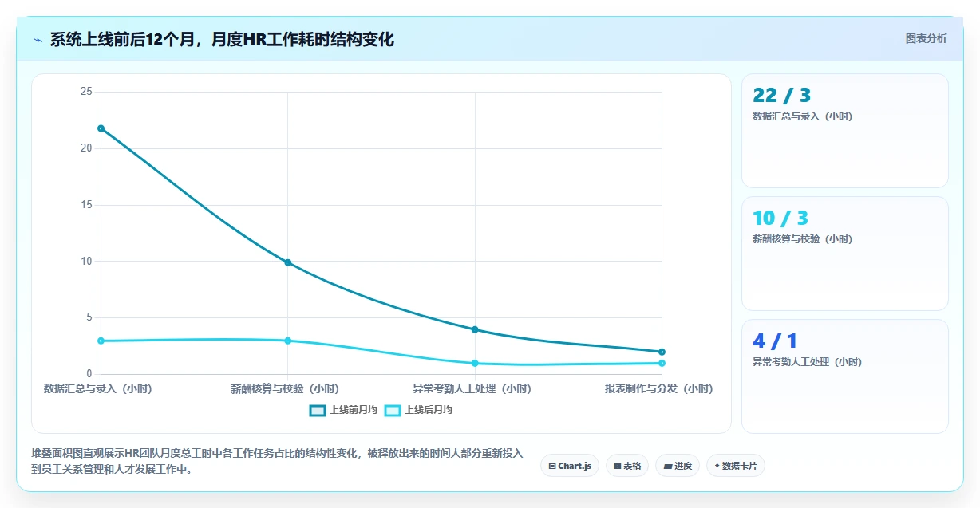Click the 上线后 data point for 异常考勤人工处理
This screenshot has height=508, width=980.
[x=475, y=363]
